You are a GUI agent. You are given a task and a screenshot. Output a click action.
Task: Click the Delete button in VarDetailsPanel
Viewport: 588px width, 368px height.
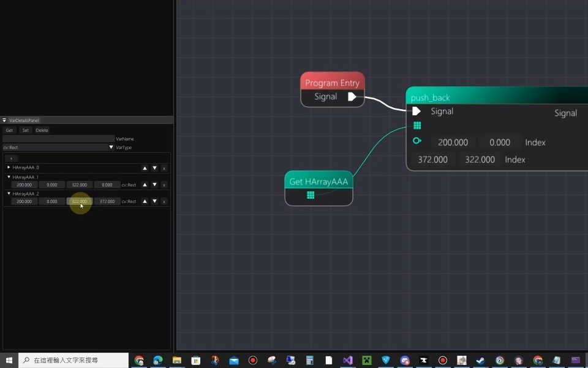[42, 130]
